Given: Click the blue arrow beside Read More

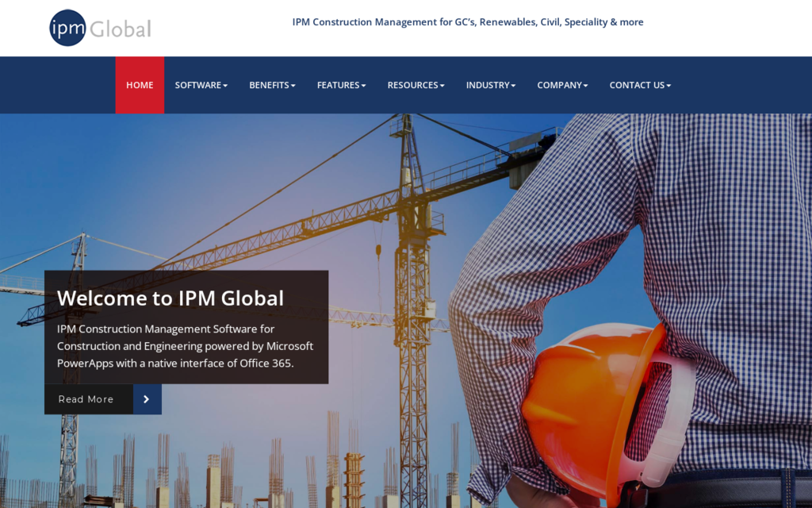Looking at the screenshot, I should click(147, 399).
